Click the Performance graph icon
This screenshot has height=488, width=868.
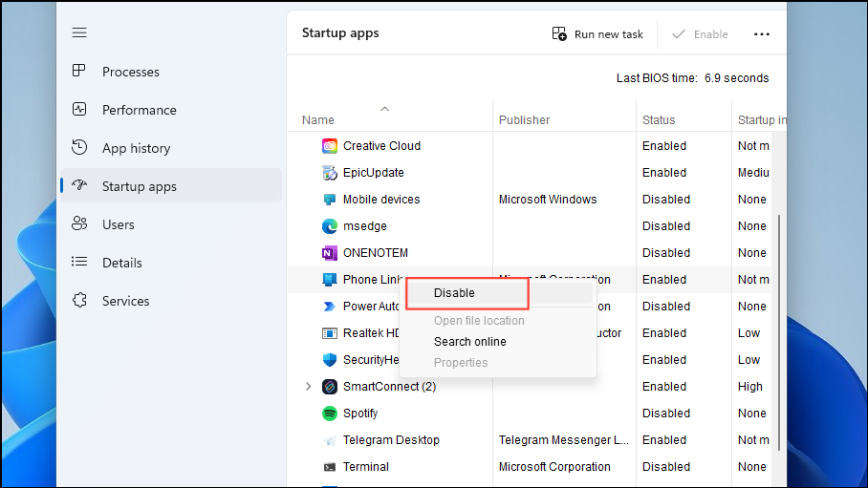(x=79, y=109)
